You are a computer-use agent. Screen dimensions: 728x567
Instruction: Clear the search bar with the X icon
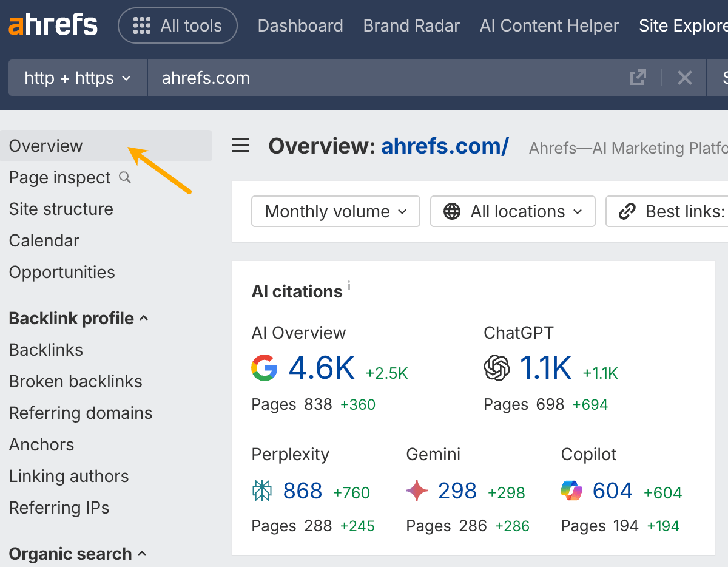[685, 78]
